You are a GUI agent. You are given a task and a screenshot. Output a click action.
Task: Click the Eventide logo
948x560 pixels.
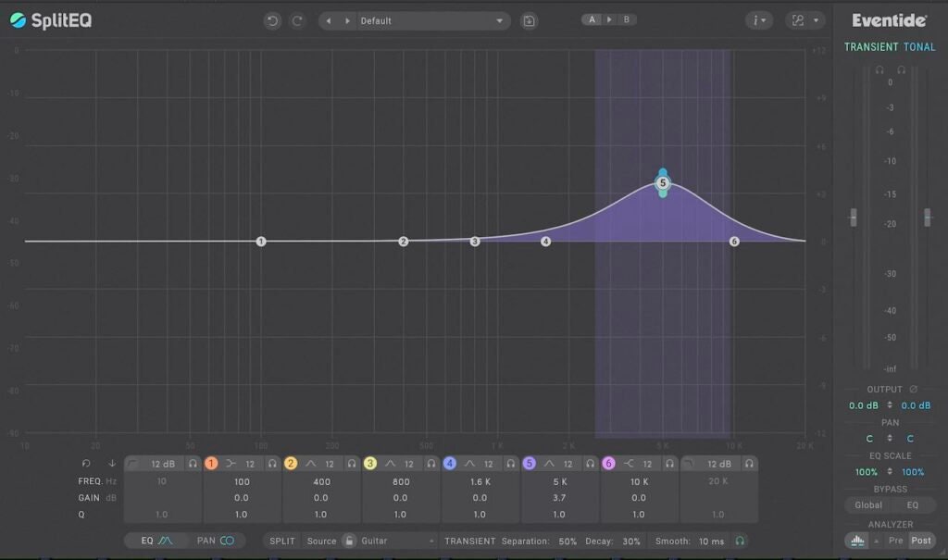click(889, 20)
